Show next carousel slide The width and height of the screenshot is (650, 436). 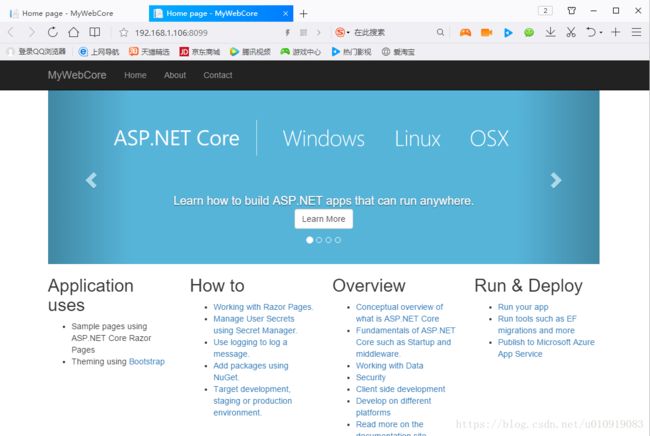click(x=556, y=180)
